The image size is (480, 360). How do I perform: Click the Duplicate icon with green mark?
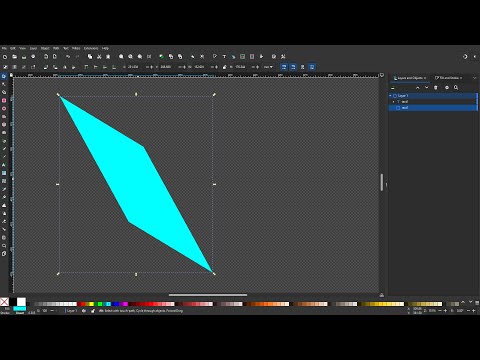(161, 57)
